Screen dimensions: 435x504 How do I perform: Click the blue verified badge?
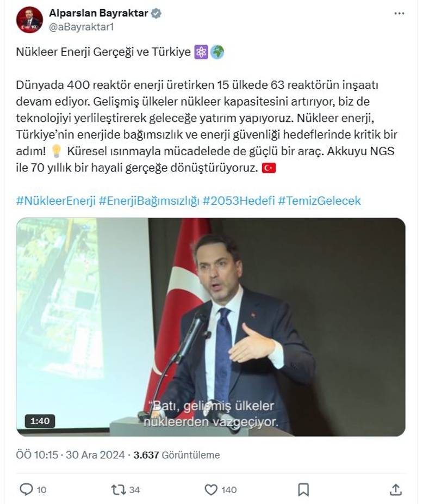(156, 14)
